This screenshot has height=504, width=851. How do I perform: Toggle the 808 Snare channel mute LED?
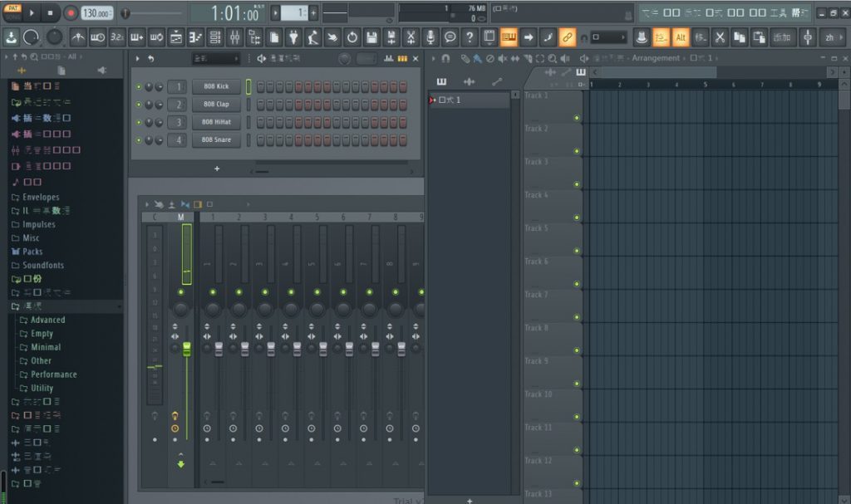tap(139, 140)
